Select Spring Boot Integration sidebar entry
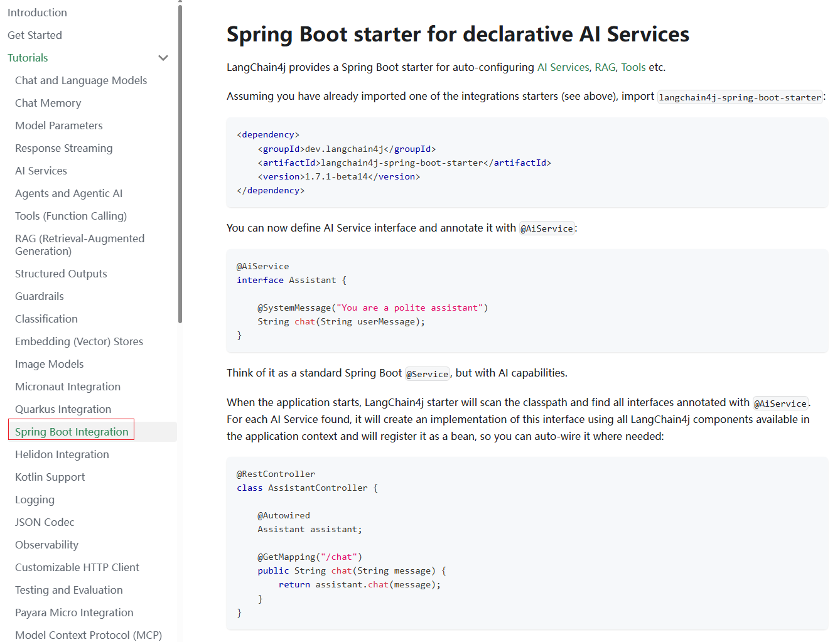Image resolution: width=840 pixels, height=642 pixels. tap(72, 432)
